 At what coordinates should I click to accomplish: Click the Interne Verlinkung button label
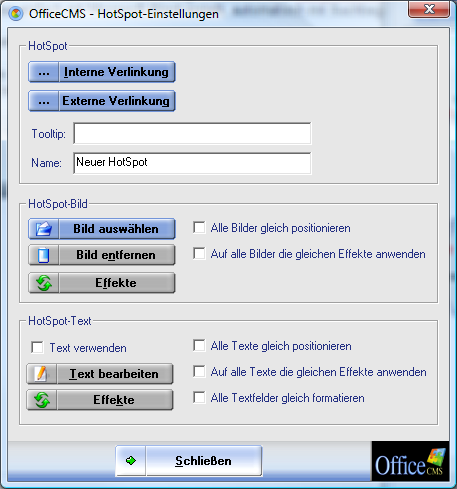[116, 72]
